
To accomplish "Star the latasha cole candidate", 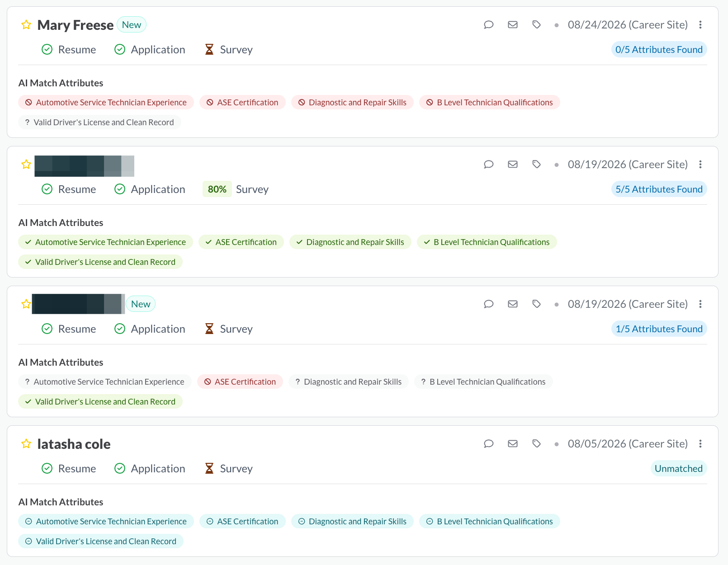I will (26, 444).
